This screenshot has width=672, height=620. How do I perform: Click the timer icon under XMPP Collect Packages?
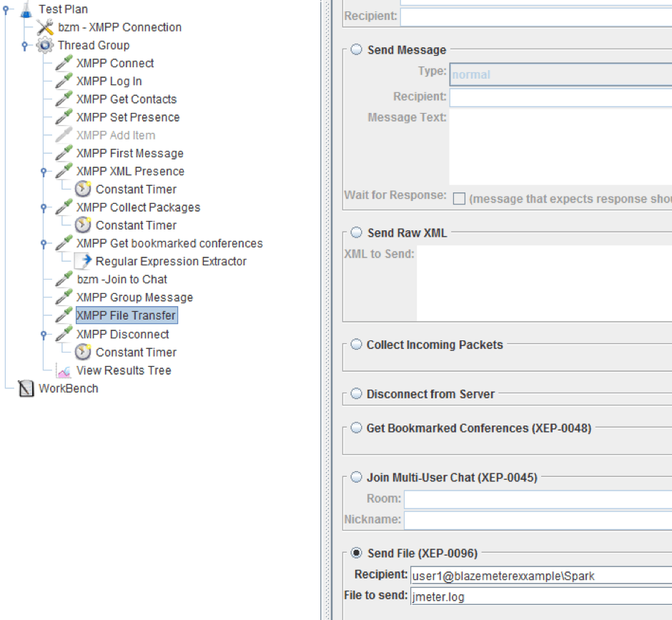83,225
